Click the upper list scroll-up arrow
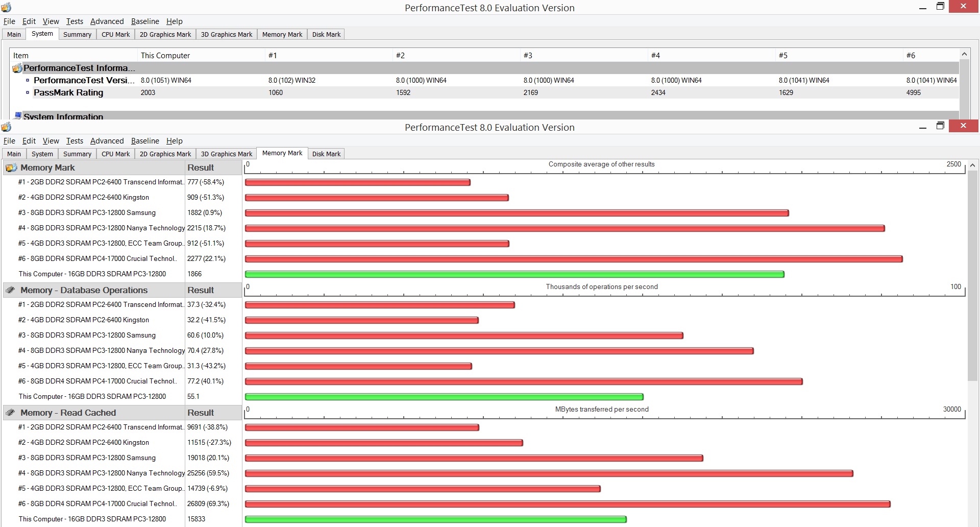 click(x=964, y=54)
